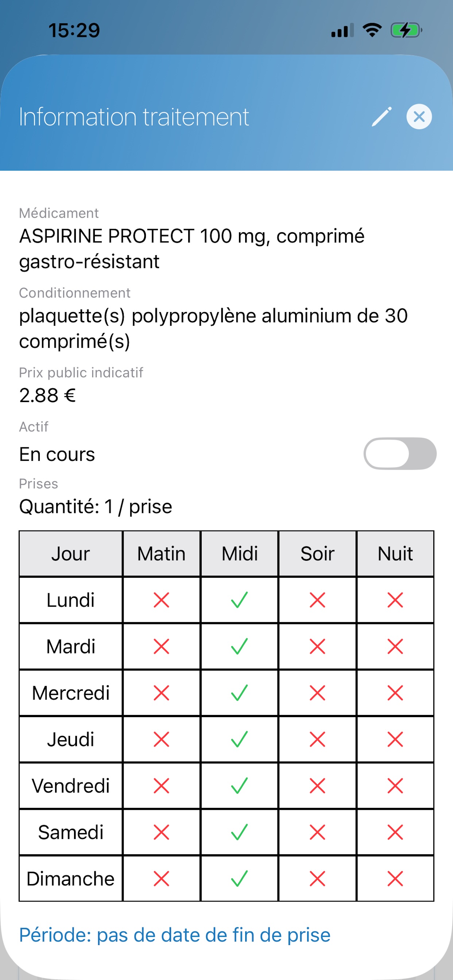Close the Information traitement sheet
The image size is (453, 980).
coord(419,116)
